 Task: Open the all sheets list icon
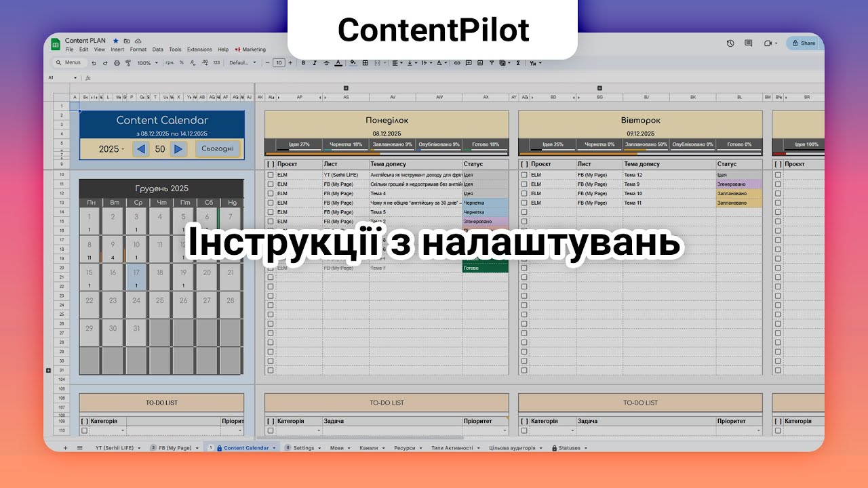click(79, 448)
